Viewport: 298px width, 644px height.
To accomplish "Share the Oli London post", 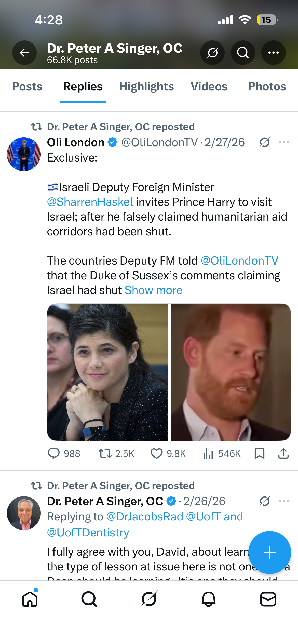I will pos(283,453).
